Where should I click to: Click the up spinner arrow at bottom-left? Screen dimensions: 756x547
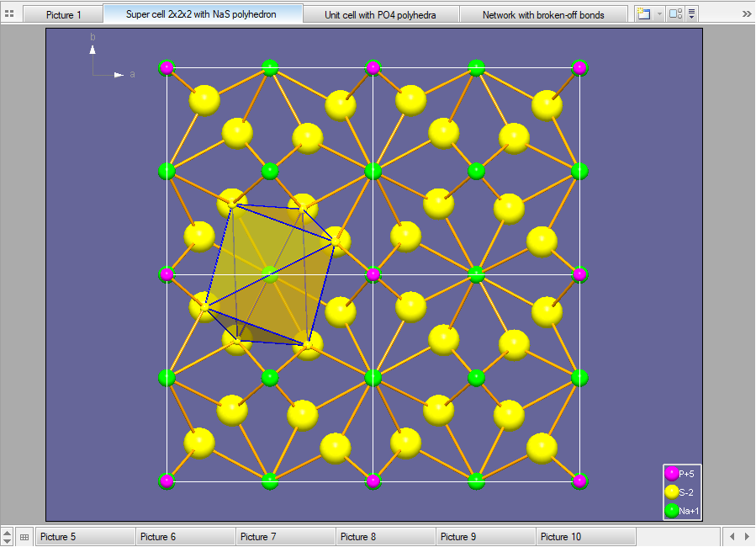[6, 532]
